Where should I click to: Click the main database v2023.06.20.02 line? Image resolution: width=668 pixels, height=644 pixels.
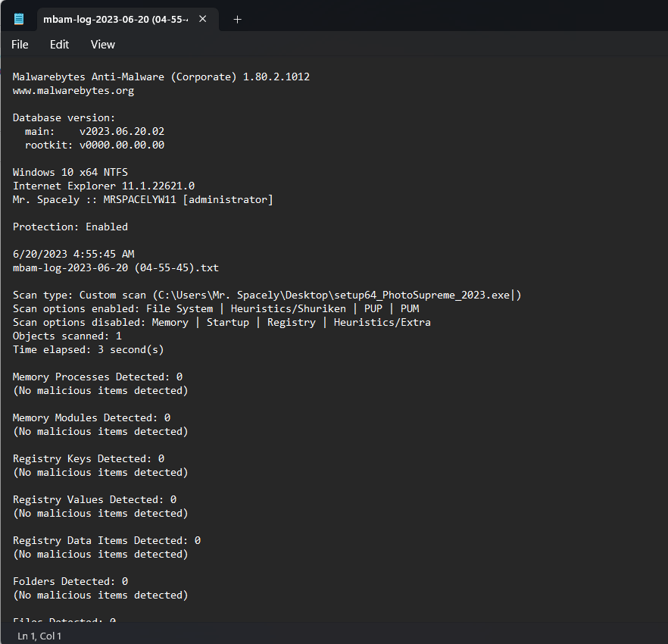95,131
